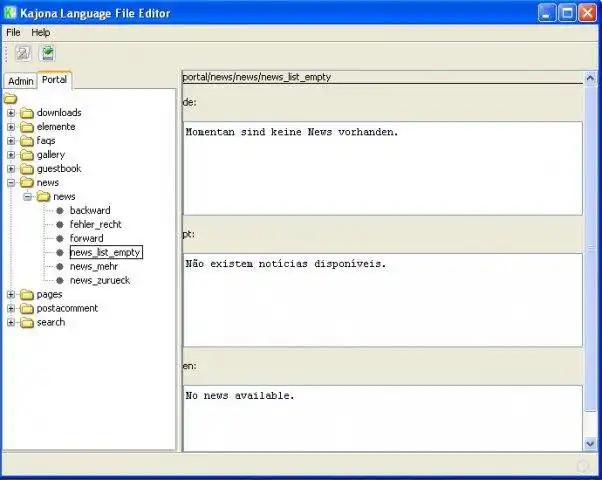
Task: Click the downloads folder icon
Action: click(27, 113)
